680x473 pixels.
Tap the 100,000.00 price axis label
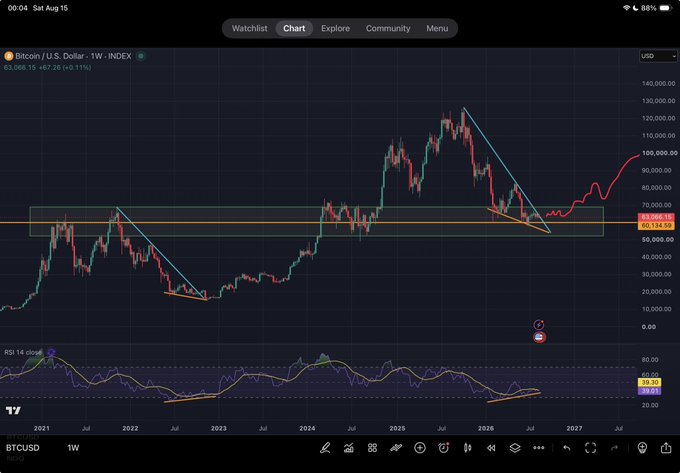660,153
